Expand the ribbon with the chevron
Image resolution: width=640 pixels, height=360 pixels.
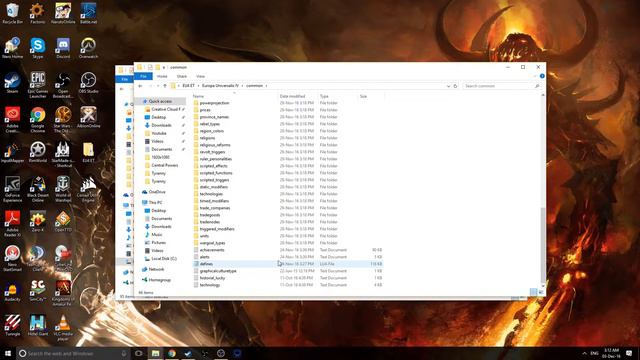pyautogui.click(x=535, y=76)
